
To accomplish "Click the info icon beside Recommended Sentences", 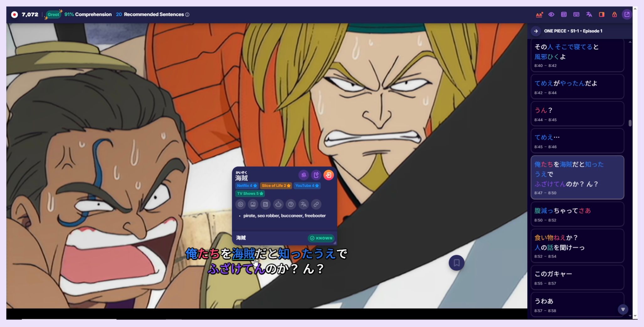I will (x=187, y=14).
